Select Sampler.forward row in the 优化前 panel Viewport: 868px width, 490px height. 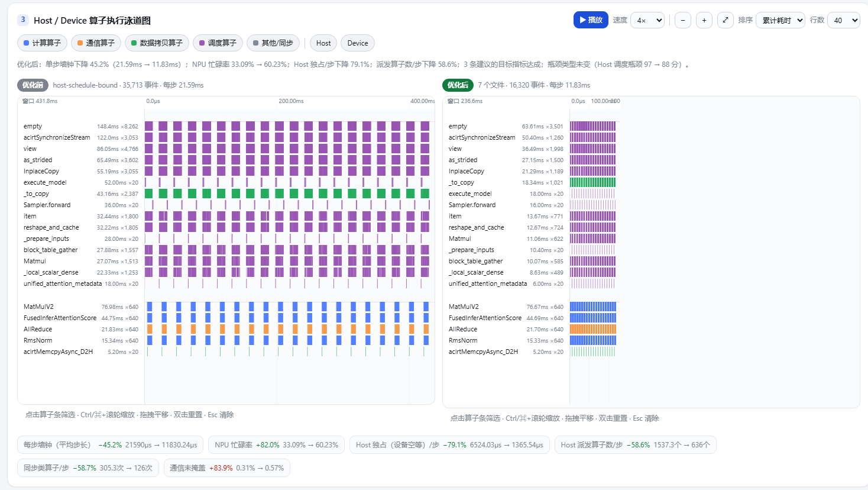tap(226, 205)
